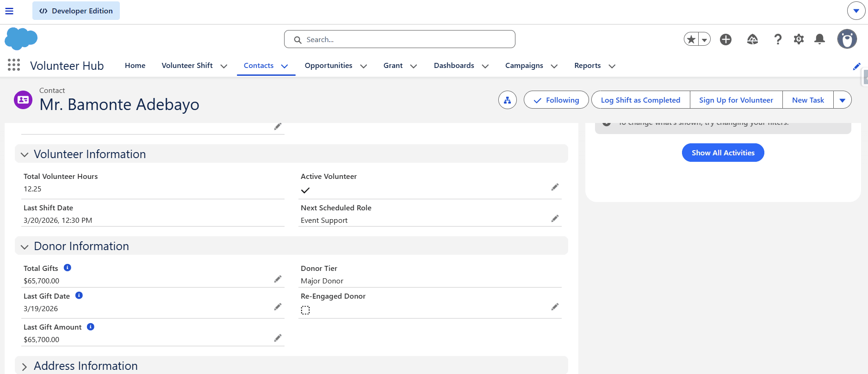Toggle the Active Volunteer checkmark
Screen dimensions: 868x374
(x=305, y=190)
